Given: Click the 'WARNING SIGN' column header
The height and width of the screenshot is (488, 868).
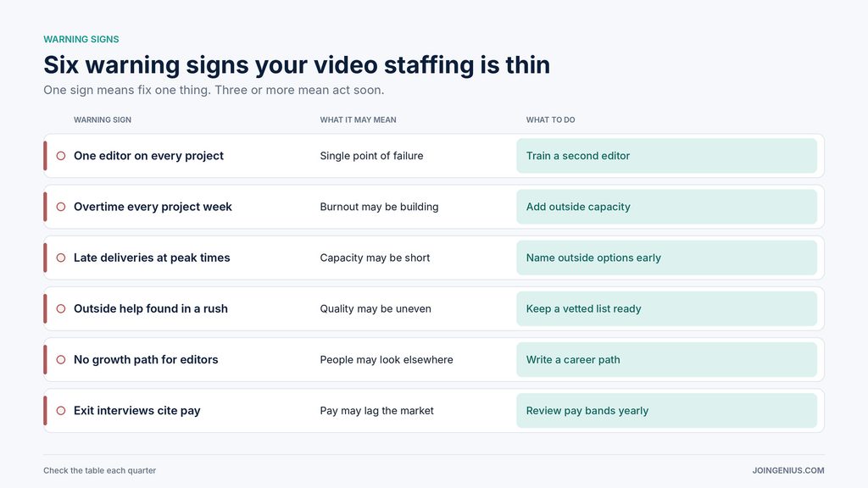Looking at the screenshot, I should 103,119.
